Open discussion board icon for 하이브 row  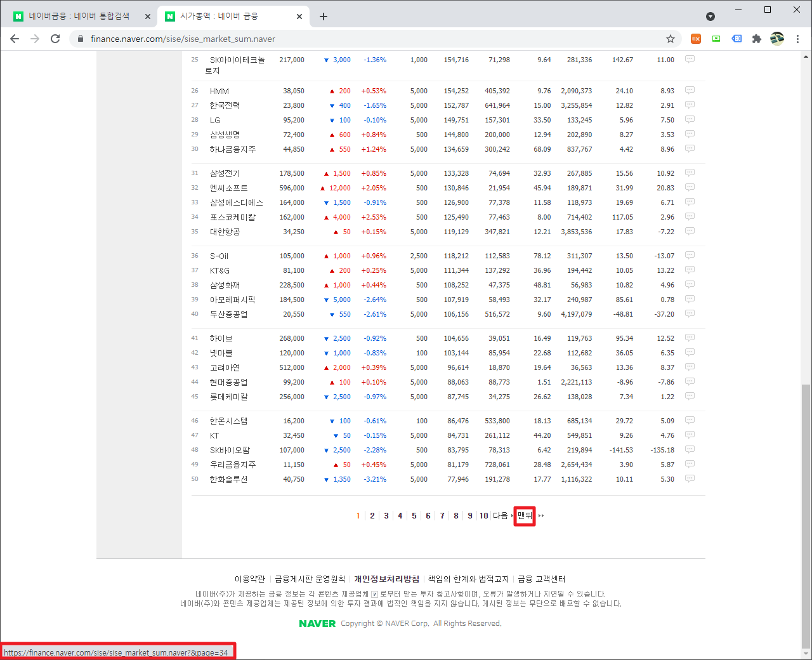pos(690,338)
